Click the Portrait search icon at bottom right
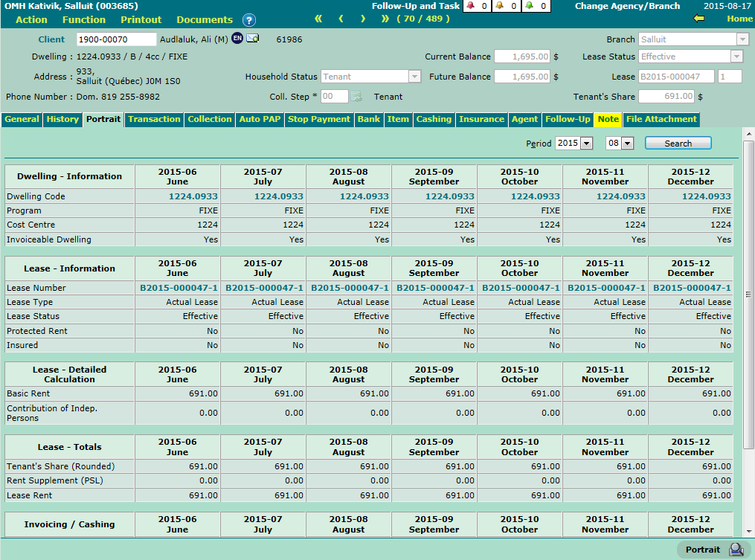Screen dimensions: 755x560 (736, 550)
